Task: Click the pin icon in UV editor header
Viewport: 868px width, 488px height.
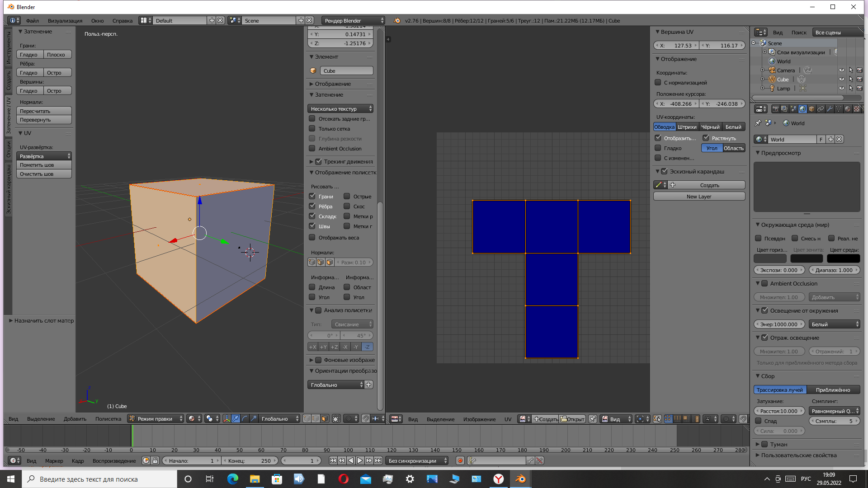Action: tap(593, 419)
